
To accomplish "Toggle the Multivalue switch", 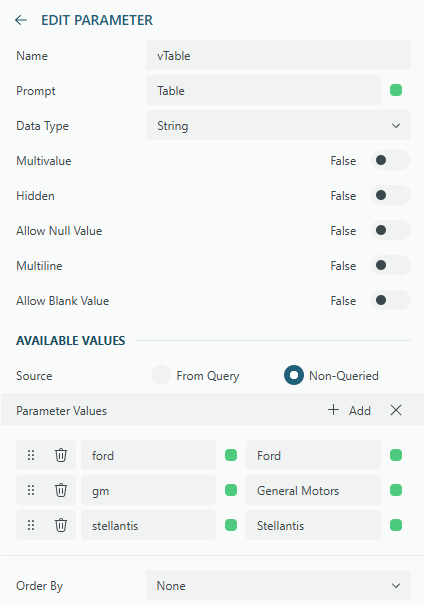I will pos(390,160).
